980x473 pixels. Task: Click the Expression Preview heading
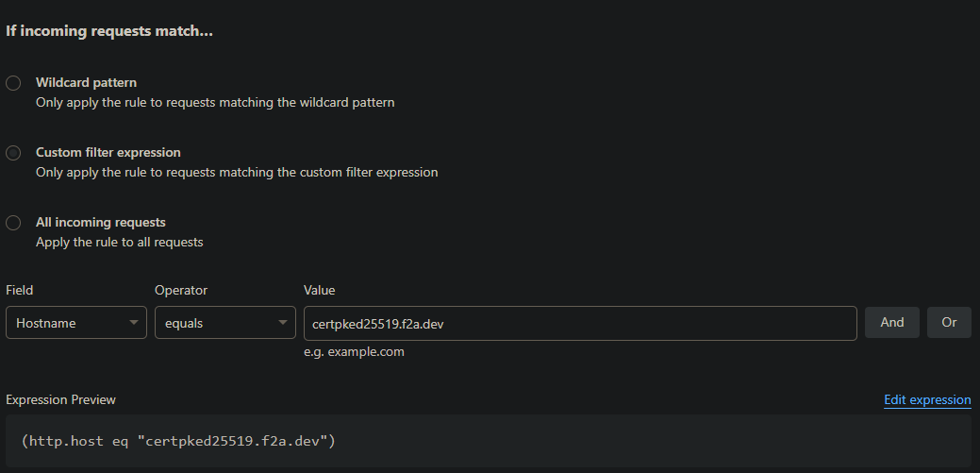[60, 399]
